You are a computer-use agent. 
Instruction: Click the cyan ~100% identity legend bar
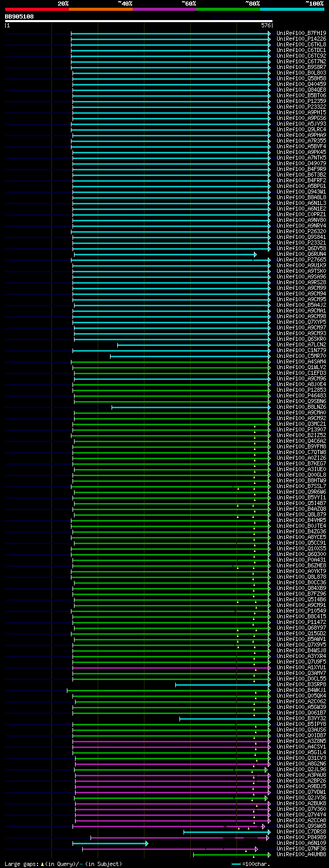(x=292, y=9)
